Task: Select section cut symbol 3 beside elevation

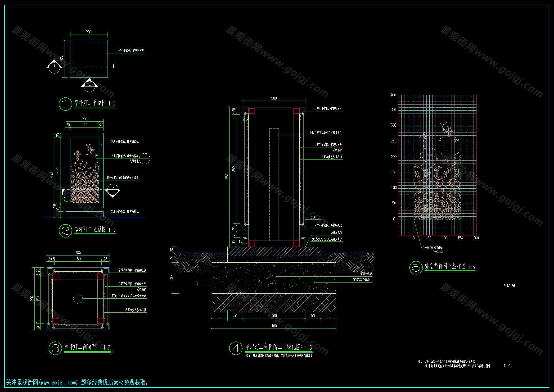Action: 113,190
